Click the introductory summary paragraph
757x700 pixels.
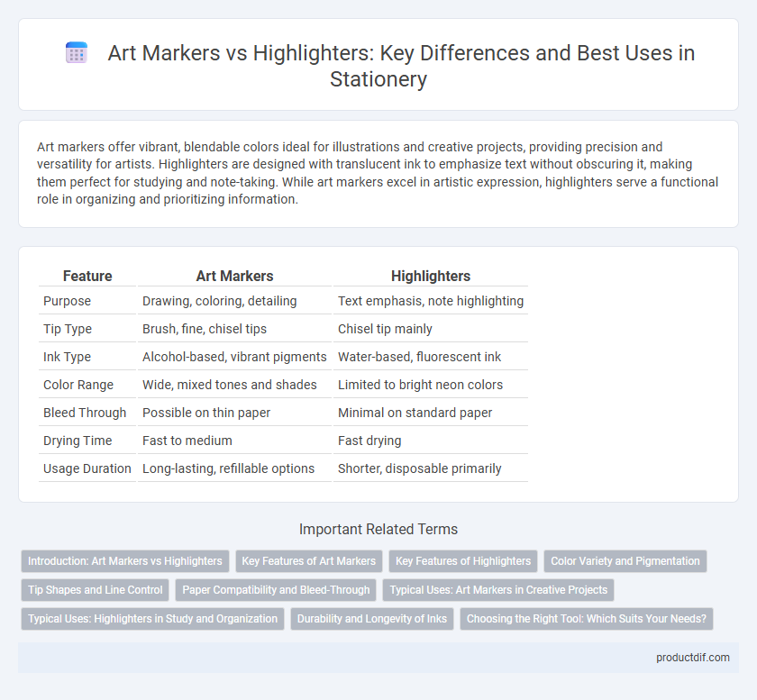tap(378, 173)
